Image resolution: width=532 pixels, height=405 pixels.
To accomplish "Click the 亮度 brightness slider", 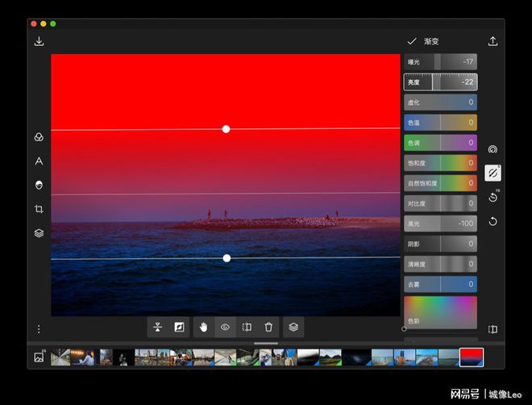I will pos(440,82).
